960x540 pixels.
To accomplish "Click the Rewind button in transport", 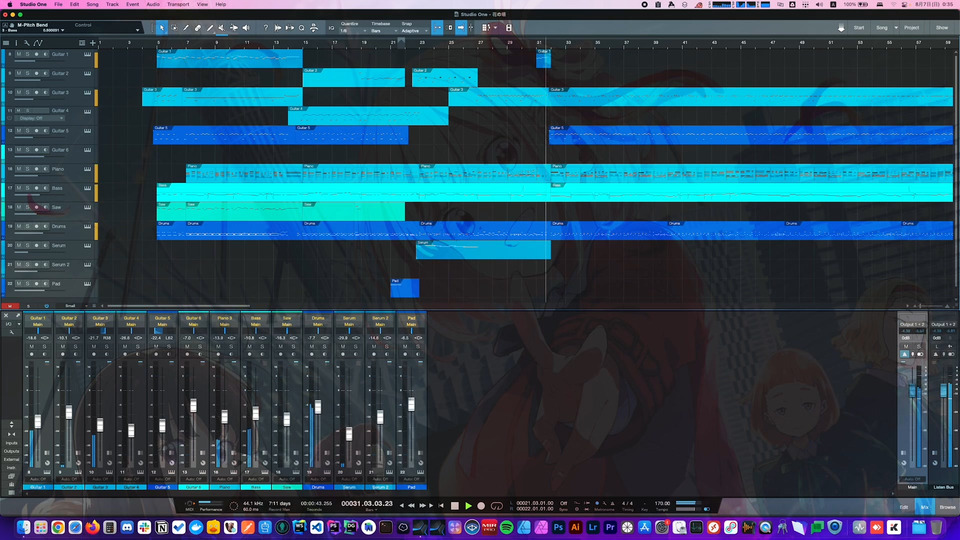I will point(411,506).
